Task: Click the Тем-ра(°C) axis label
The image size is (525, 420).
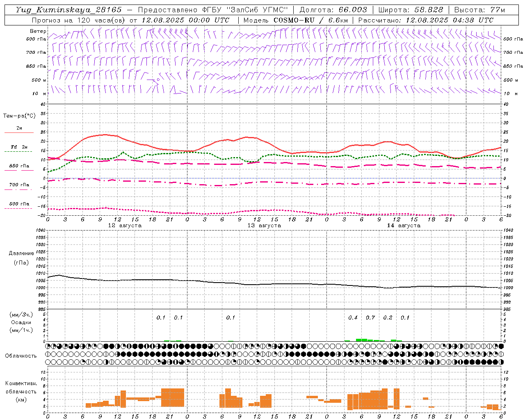Action: 19,116
